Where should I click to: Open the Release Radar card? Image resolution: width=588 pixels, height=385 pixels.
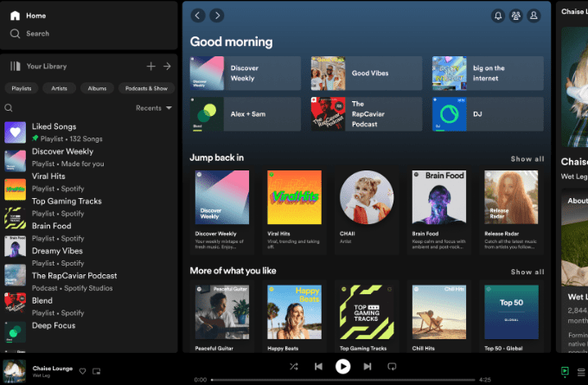coord(512,210)
